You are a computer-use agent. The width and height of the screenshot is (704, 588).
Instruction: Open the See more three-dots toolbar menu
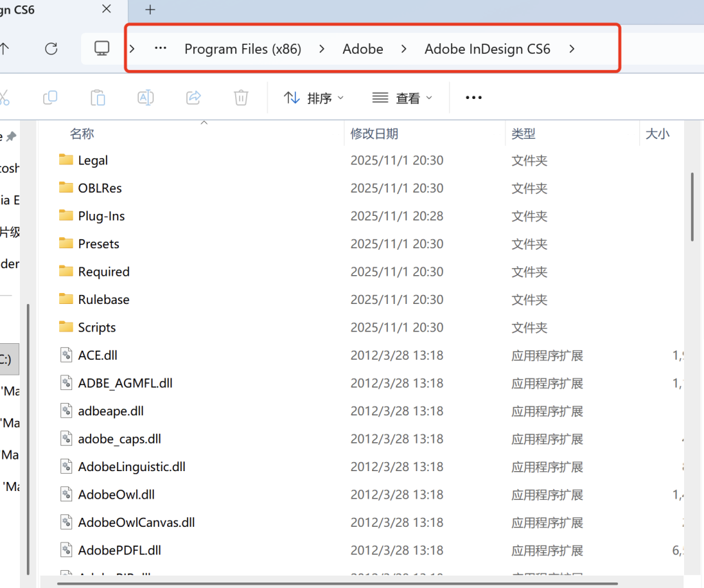[474, 98]
